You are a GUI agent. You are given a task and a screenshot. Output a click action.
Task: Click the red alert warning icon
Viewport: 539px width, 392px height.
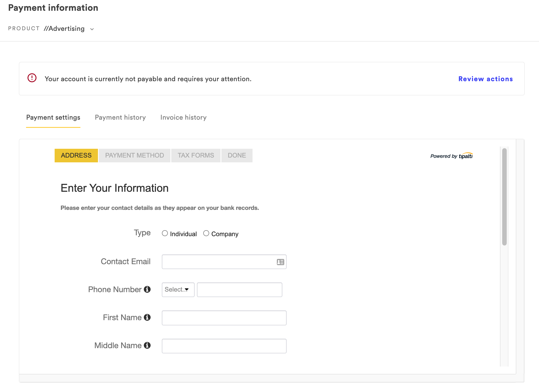click(x=32, y=78)
